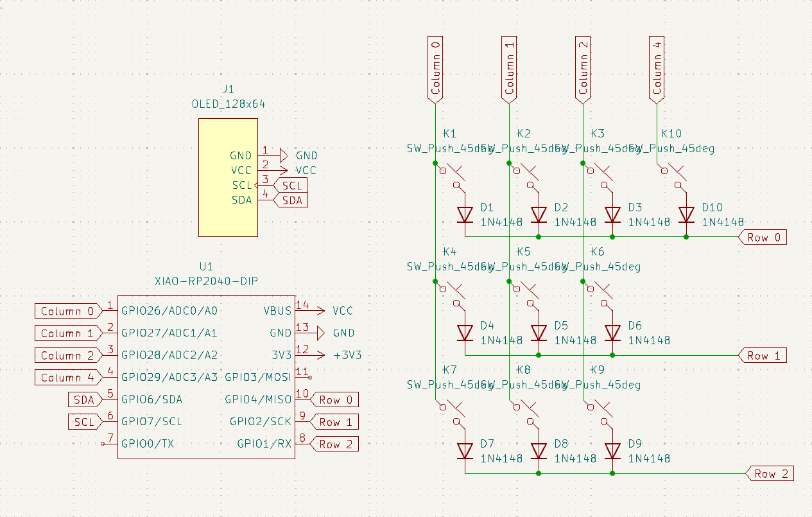
Task: Select SDA label next to OLED connector
Action: pos(291,200)
